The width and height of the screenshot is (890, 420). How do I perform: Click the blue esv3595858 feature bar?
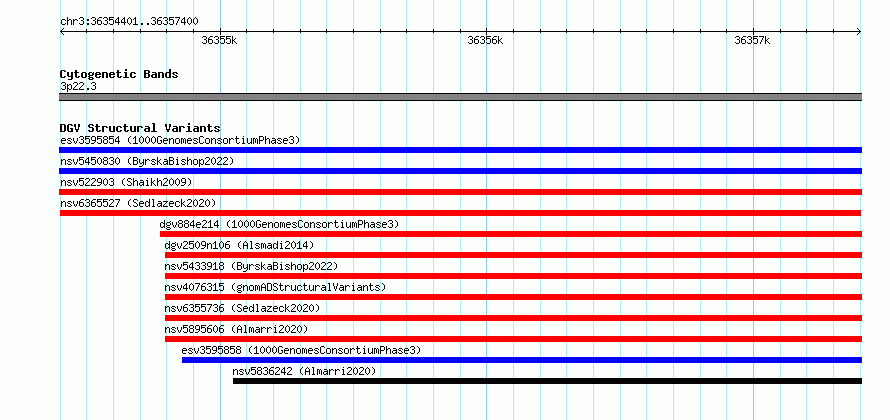[x=522, y=360]
